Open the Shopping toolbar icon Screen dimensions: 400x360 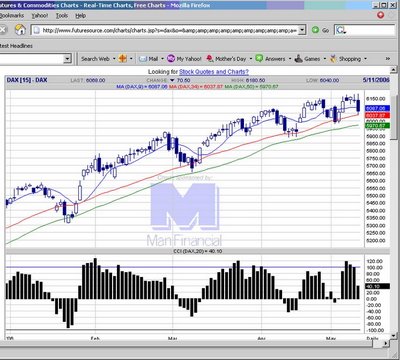[x=333, y=59]
